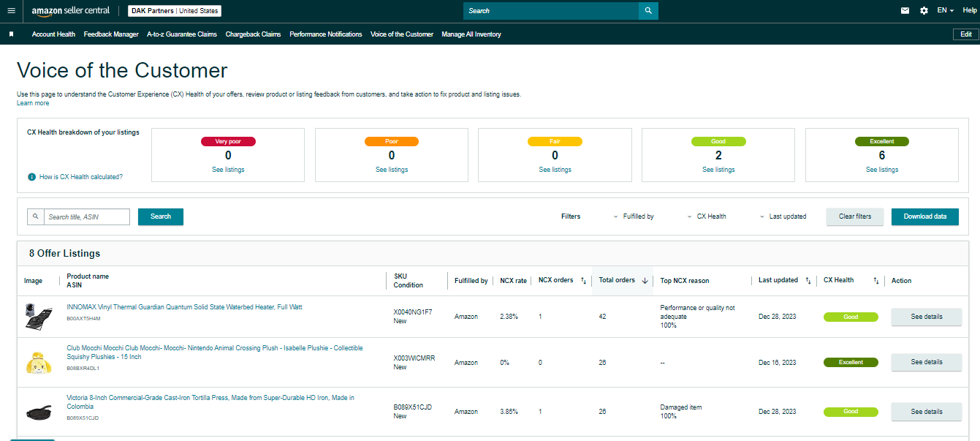Click the Good badge in INNOMAX row
Image resolution: width=980 pixels, height=441 pixels.
click(851, 317)
